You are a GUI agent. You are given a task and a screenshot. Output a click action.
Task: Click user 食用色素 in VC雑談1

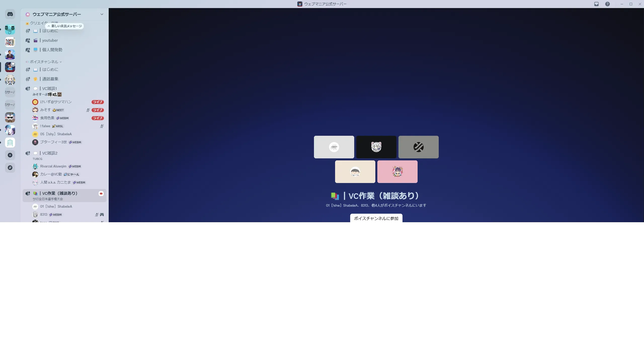[47, 118]
